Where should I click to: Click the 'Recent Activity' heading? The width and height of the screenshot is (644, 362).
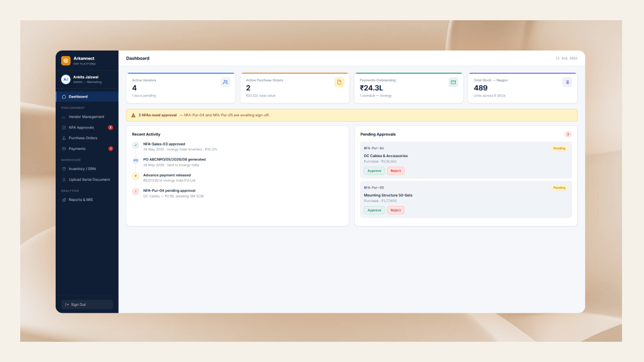[146, 135]
